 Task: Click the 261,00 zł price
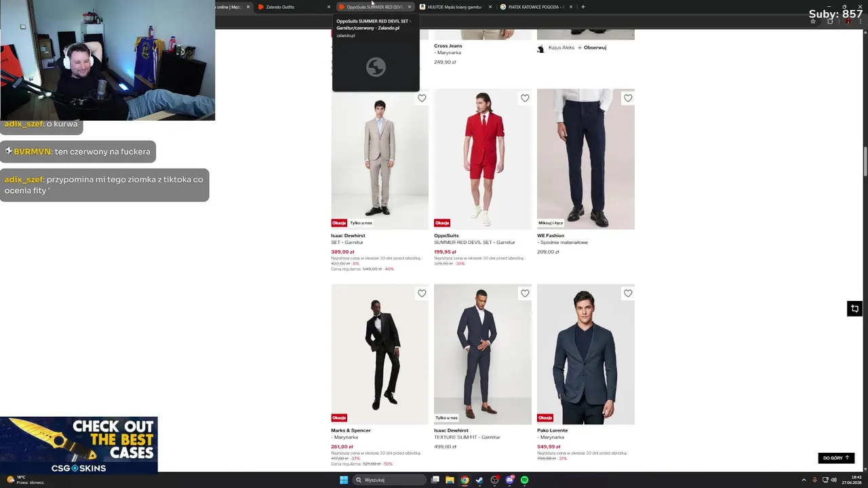point(342,447)
